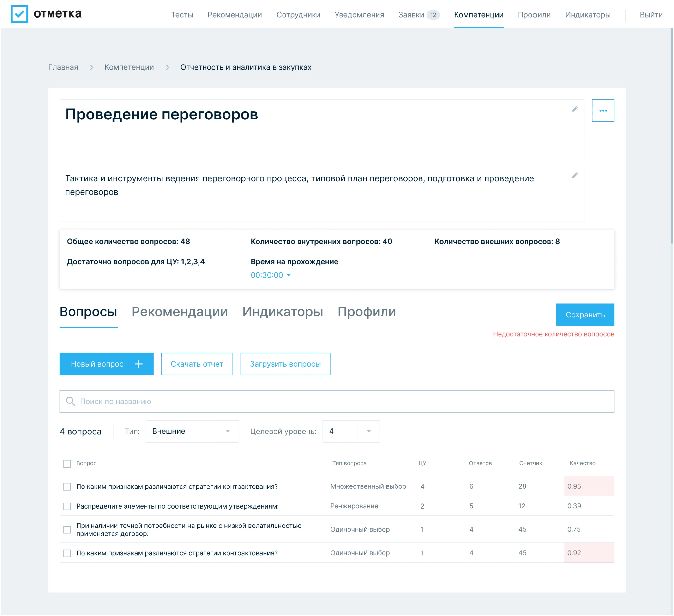Click the breadcrumb chevron after Главная
The width and height of the screenshot is (674, 616).
91,67
